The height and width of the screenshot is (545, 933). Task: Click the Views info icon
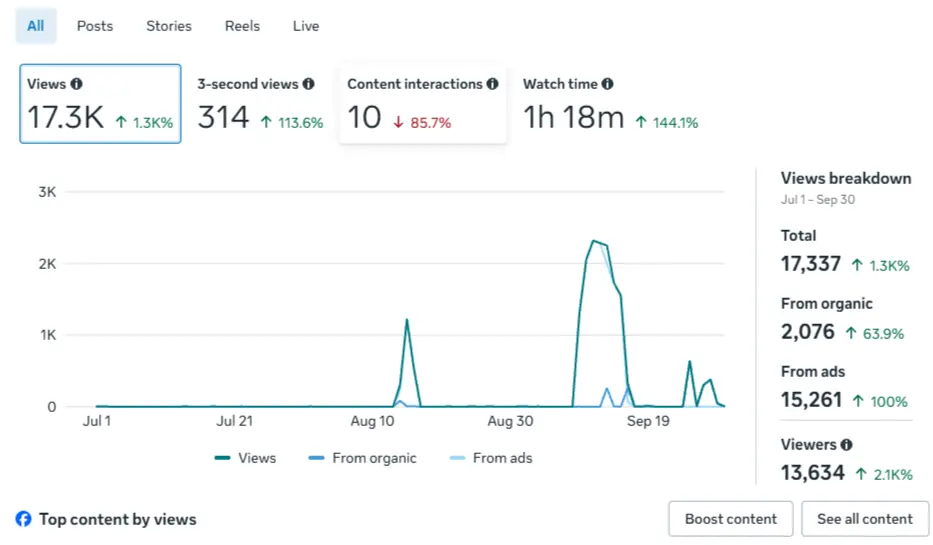pos(77,84)
